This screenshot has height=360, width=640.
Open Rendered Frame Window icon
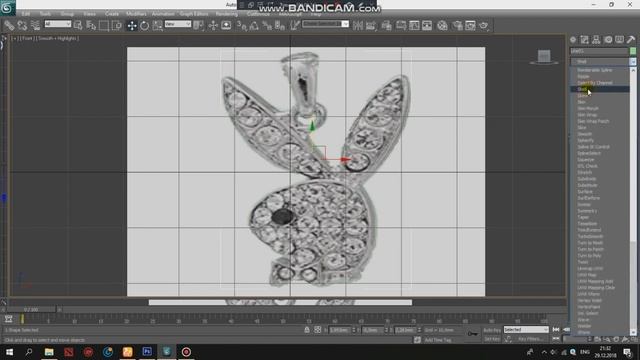click(471, 25)
